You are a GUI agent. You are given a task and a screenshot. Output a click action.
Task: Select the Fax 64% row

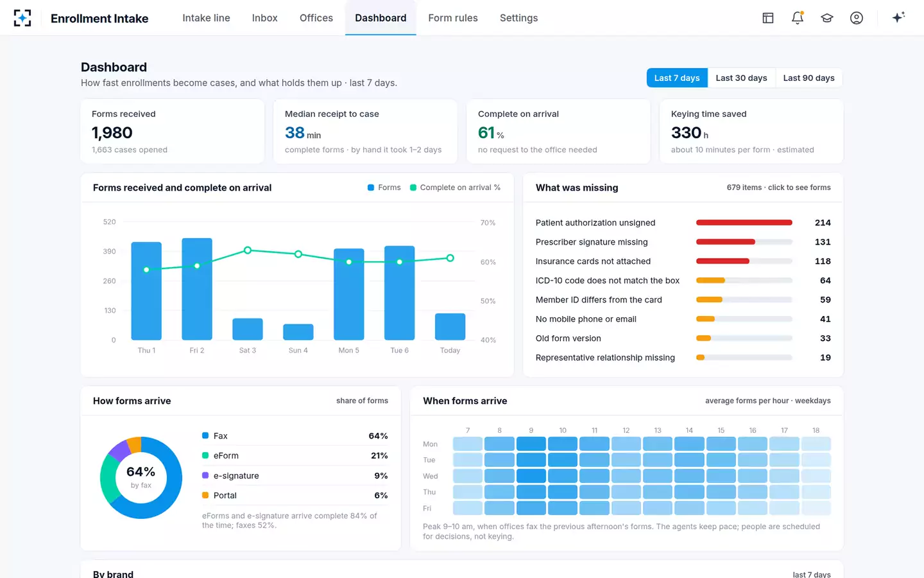tap(295, 436)
